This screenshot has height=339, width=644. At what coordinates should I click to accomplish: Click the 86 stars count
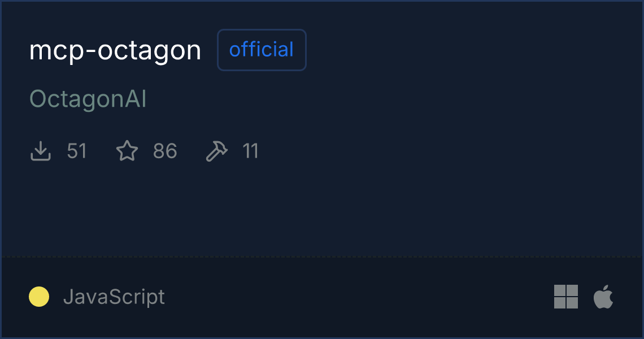(x=165, y=151)
